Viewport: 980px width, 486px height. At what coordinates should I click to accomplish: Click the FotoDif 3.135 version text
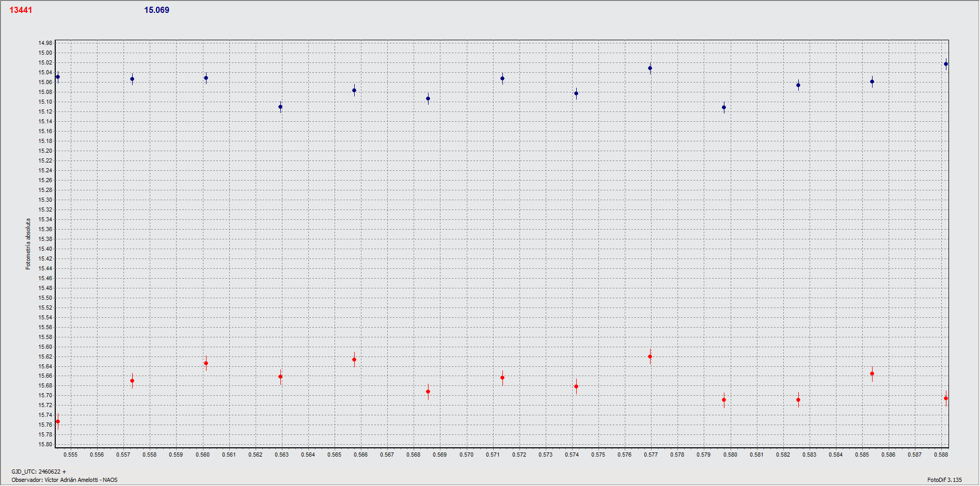[944, 480]
